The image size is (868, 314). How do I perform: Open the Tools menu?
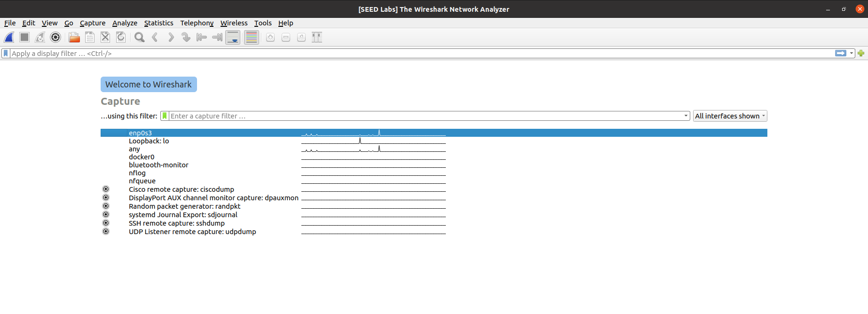263,23
